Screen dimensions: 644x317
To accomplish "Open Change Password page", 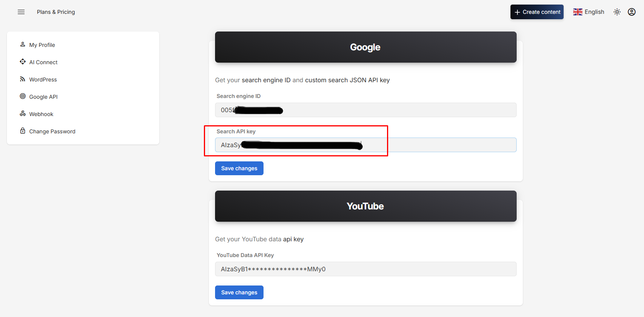I will pos(52,131).
